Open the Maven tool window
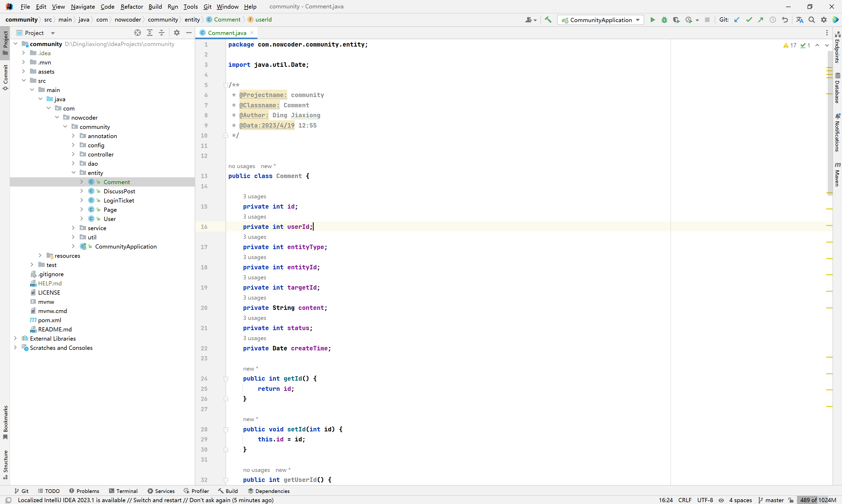Image resolution: width=842 pixels, height=504 pixels. 837,174
